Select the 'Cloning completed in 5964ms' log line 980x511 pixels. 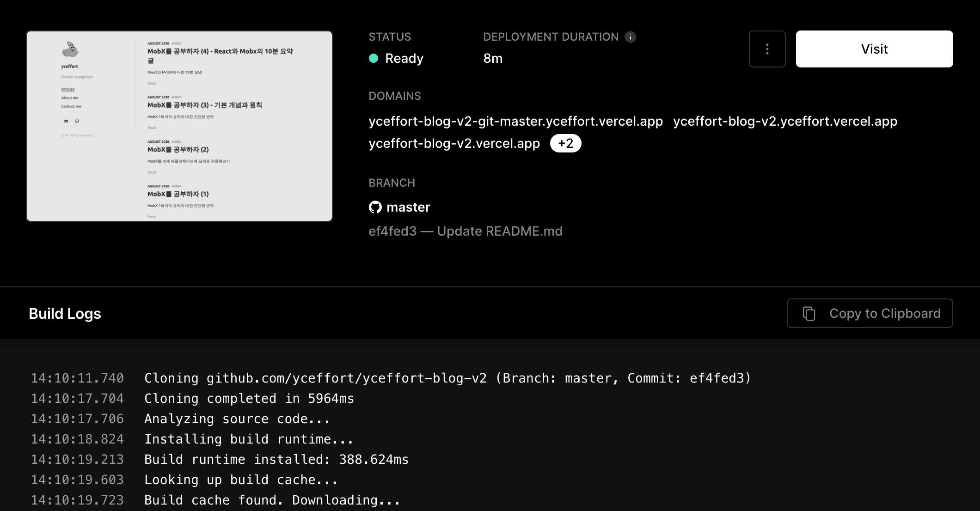pos(249,398)
